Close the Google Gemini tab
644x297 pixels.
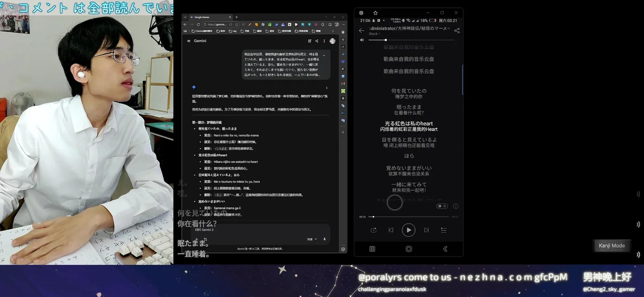(x=230, y=17)
